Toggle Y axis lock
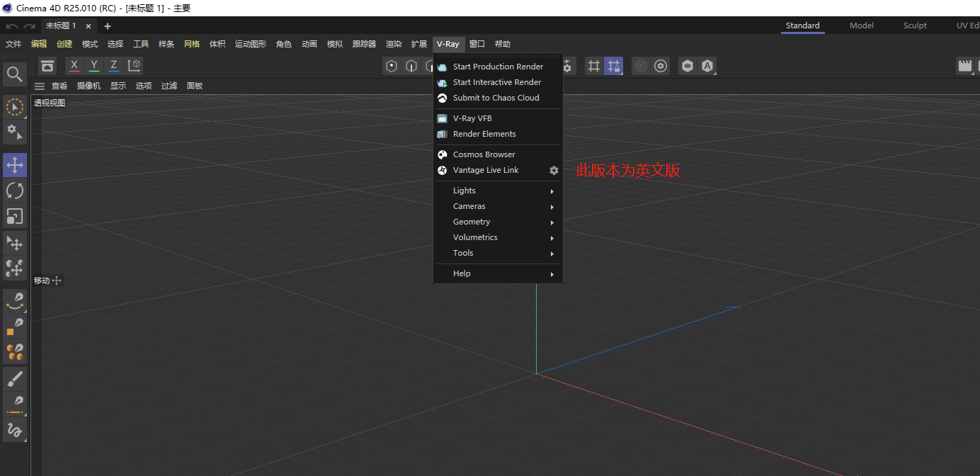980x476 pixels. pyautogui.click(x=94, y=66)
